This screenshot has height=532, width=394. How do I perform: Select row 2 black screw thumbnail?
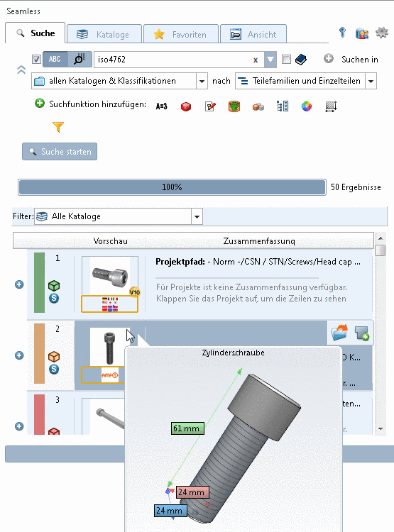(x=109, y=347)
